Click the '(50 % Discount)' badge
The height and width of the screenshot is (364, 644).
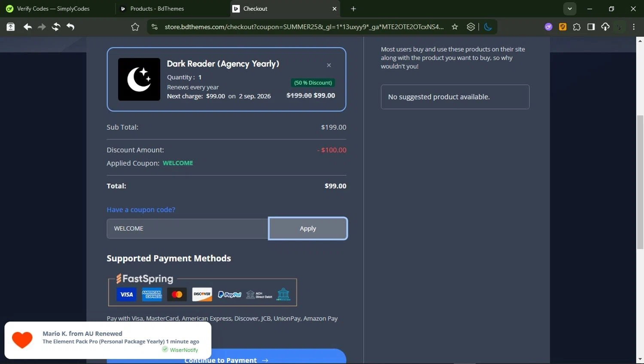coord(313,83)
